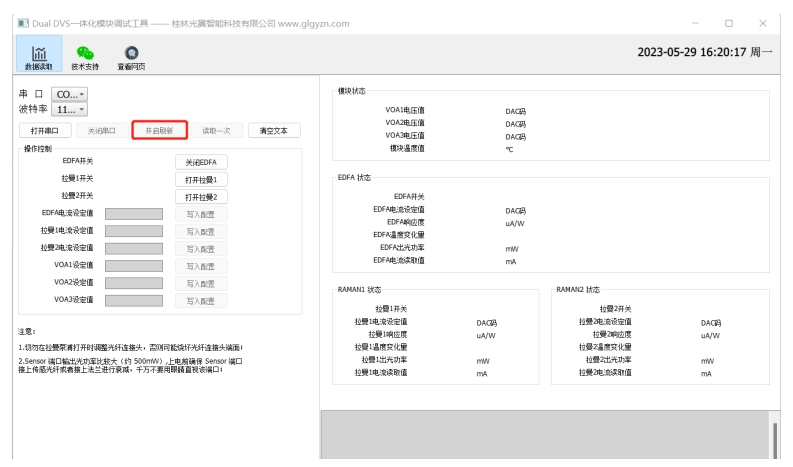The height and width of the screenshot is (467, 793).
Task: Toggle Raman 2 with 打开拉曼2
Action: tap(201, 197)
